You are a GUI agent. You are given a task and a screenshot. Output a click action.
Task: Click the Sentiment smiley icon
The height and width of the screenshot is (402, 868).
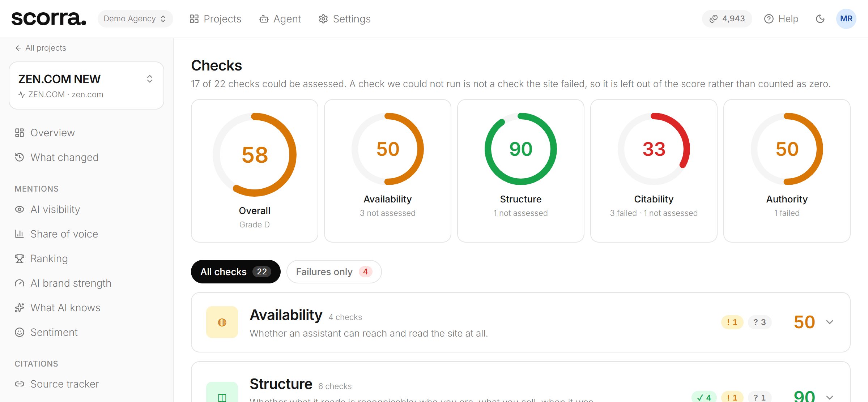click(x=20, y=332)
